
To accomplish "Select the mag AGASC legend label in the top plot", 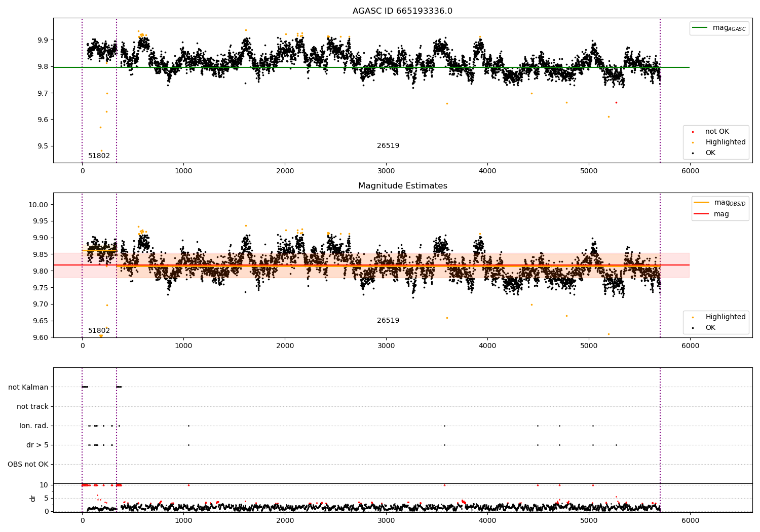I will [x=729, y=28].
